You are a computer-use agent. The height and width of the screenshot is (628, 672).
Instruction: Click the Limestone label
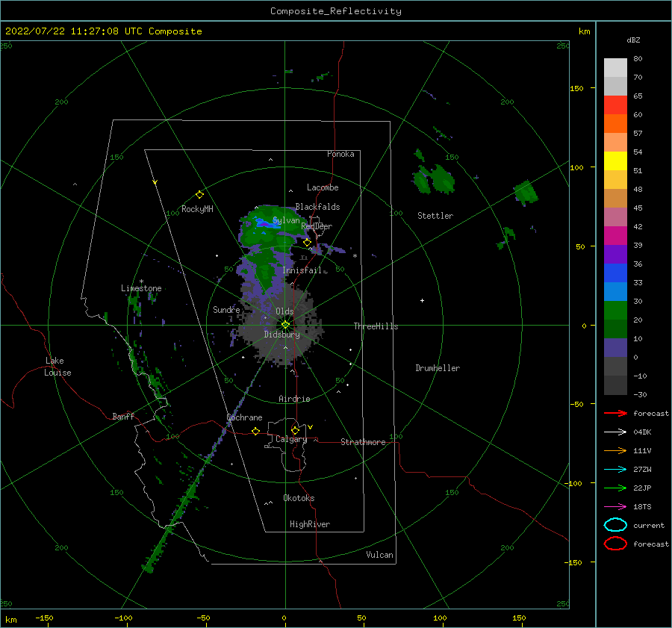141,288
